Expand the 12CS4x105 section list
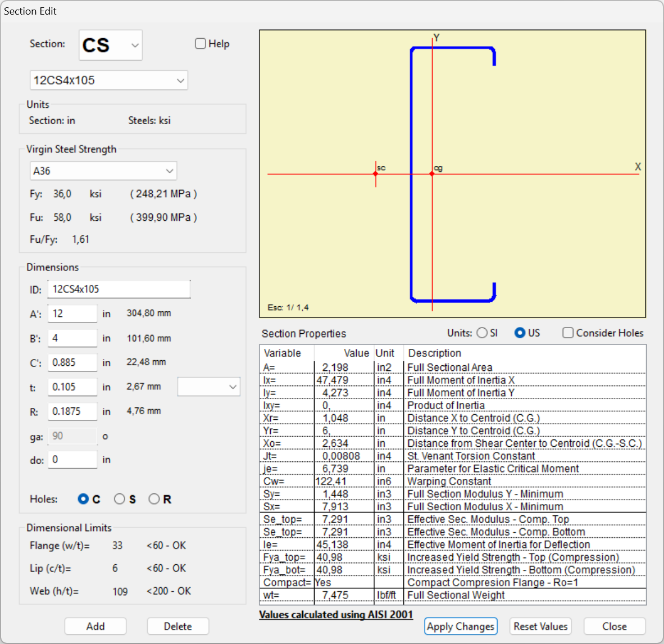The width and height of the screenshot is (664, 644). [x=109, y=80]
